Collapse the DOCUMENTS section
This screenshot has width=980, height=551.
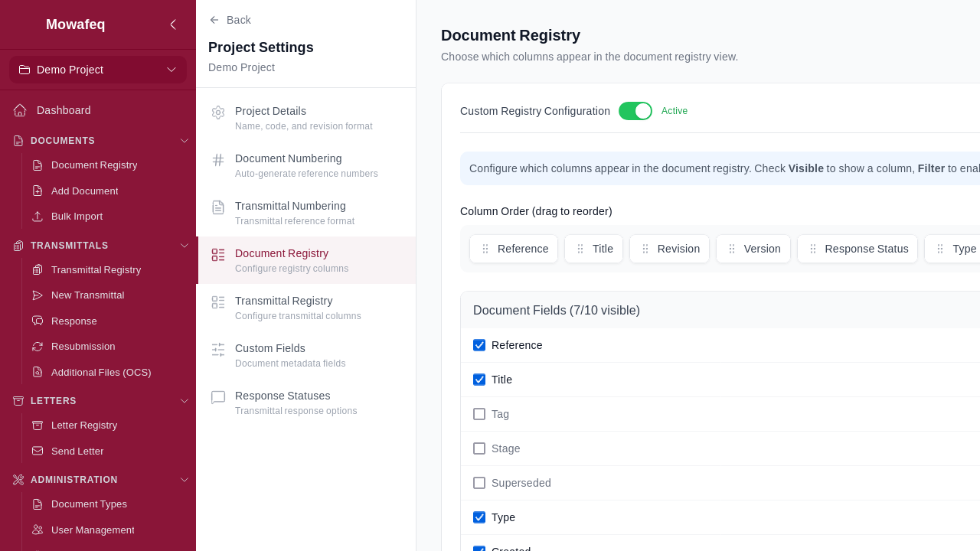[184, 141]
